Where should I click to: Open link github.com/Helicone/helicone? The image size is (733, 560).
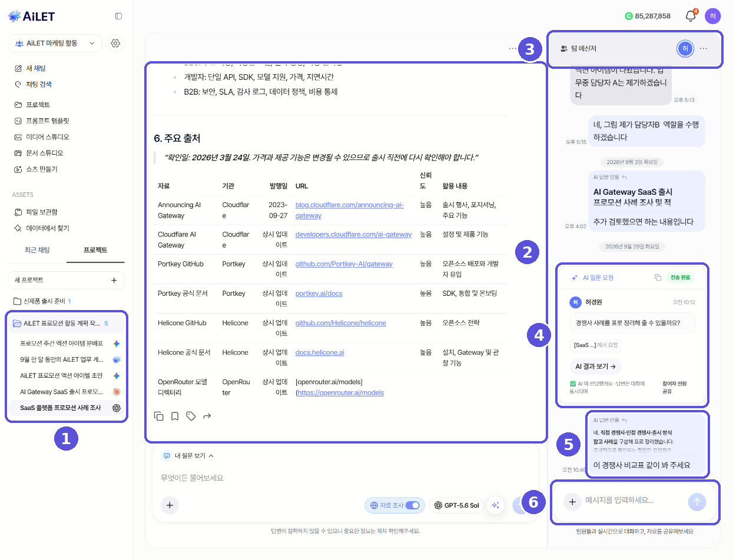point(340,322)
